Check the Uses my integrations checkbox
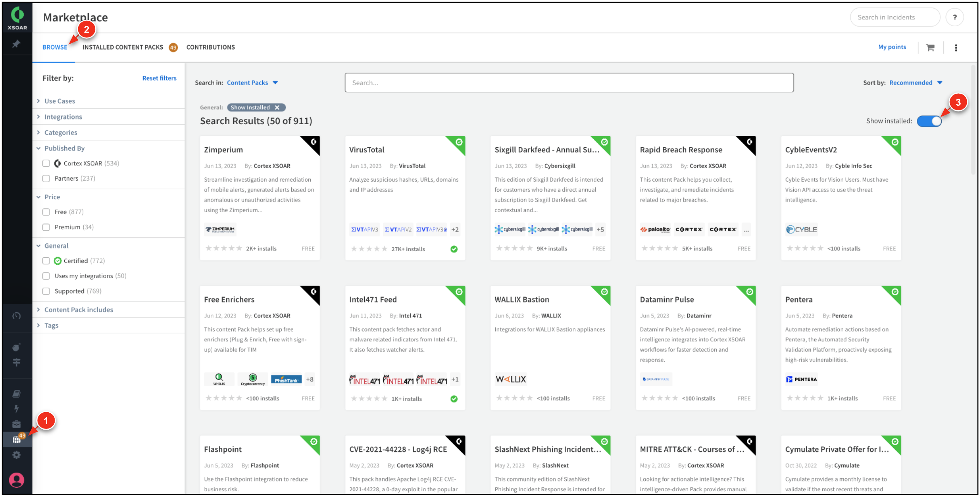This screenshot has width=980, height=497. 46,276
